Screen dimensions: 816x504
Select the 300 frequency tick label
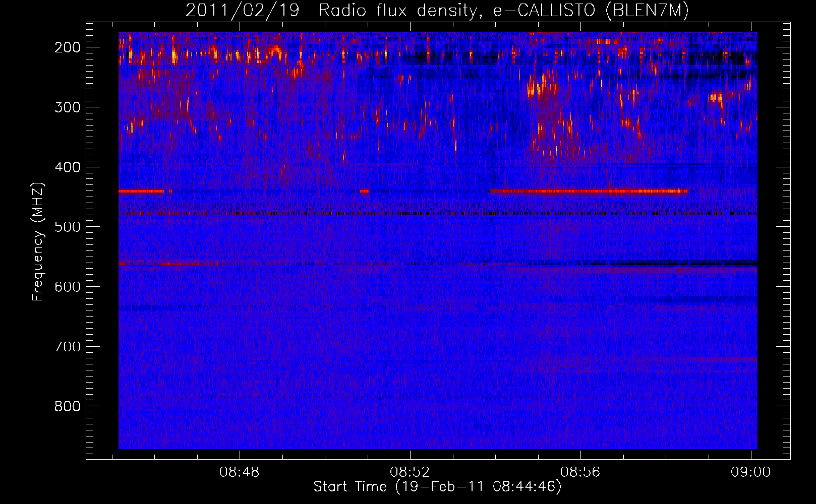(x=67, y=107)
